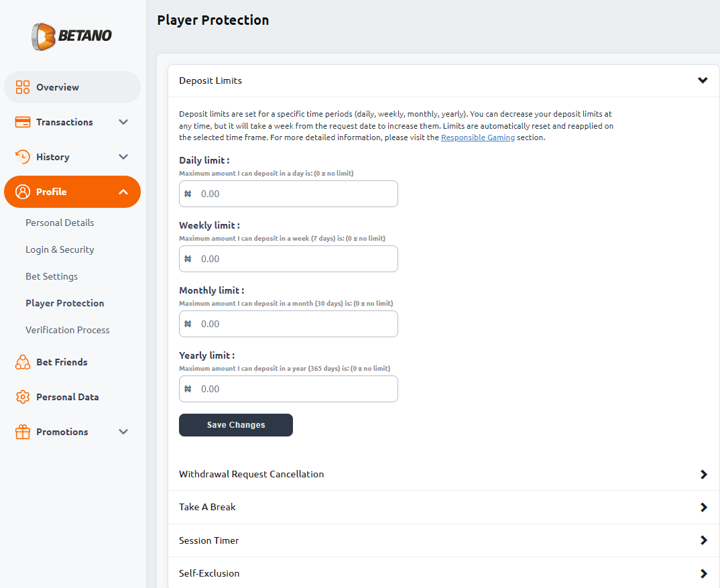
Task: Expand the History menu chevron
Action: pyautogui.click(x=123, y=157)
